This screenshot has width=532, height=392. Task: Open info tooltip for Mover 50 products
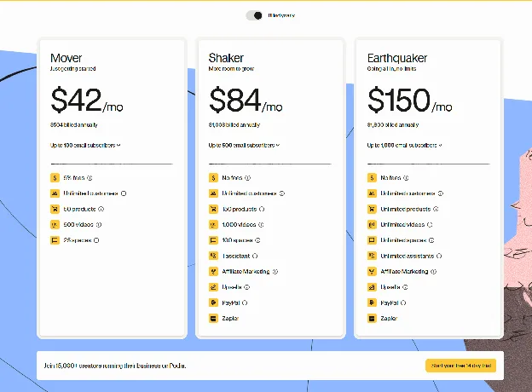click(101, 209)
